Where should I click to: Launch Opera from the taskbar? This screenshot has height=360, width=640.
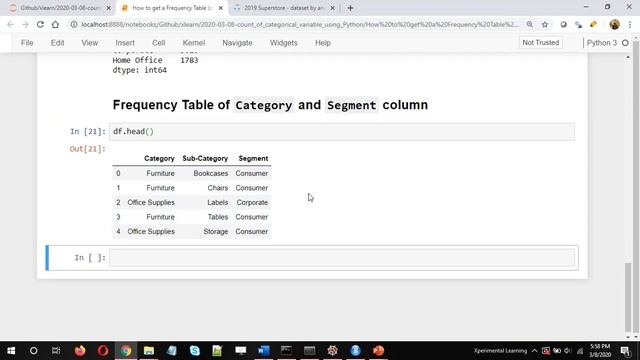pyautogui.click(x=103, y=351)
